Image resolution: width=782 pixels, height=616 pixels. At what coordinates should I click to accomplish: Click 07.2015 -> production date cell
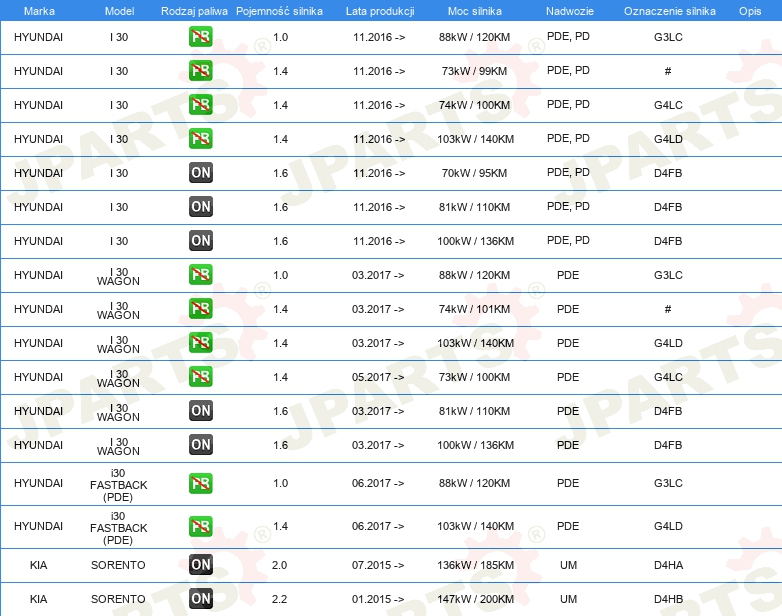[378, 565]
